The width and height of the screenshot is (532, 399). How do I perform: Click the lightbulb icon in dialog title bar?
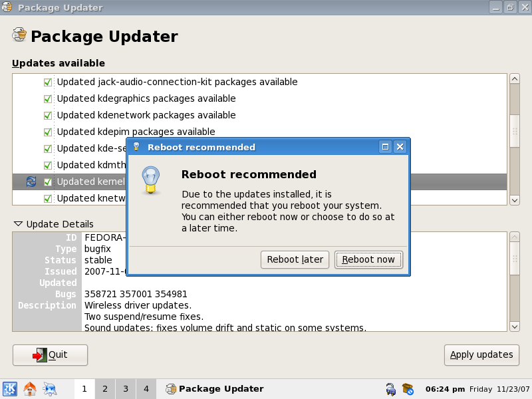click(x=136, y=146)
